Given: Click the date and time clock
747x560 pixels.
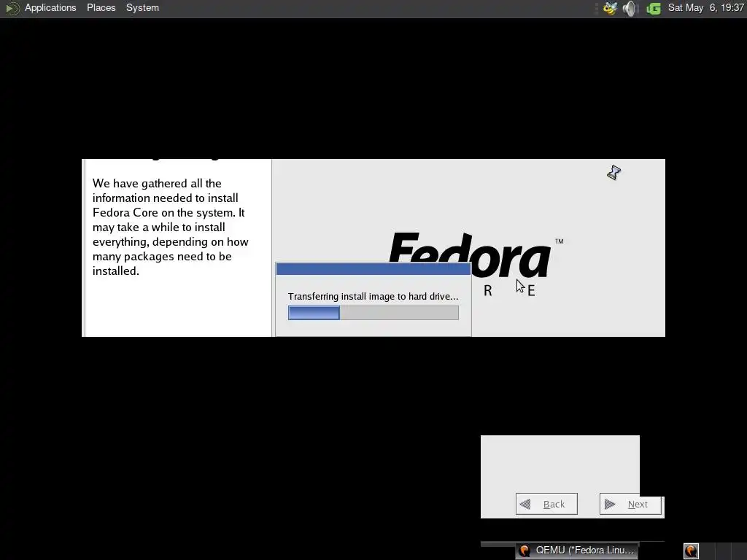Looking at the screenshot, I should [705, 7].
